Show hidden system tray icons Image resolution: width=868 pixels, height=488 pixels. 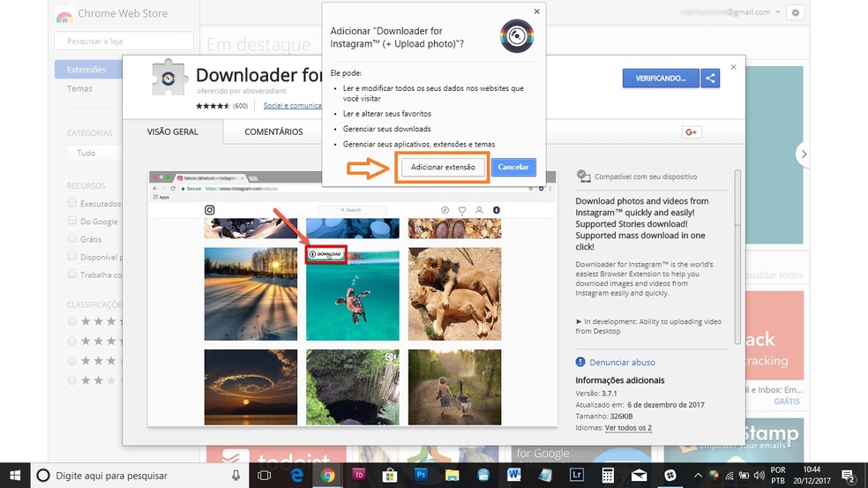click(x=698, y=476)
